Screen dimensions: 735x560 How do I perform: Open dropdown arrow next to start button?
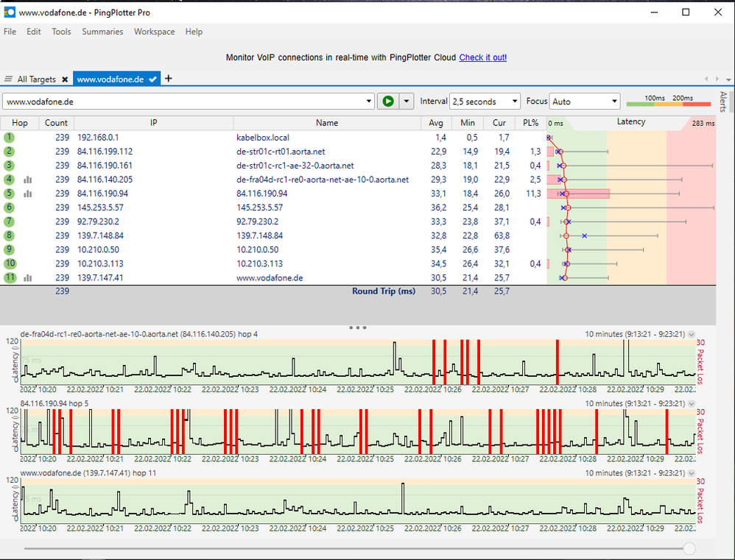(407, 101)
